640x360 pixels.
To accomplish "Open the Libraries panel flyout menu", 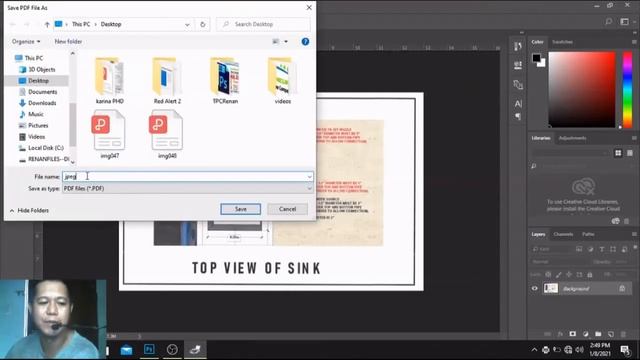I will click(634, 138).
